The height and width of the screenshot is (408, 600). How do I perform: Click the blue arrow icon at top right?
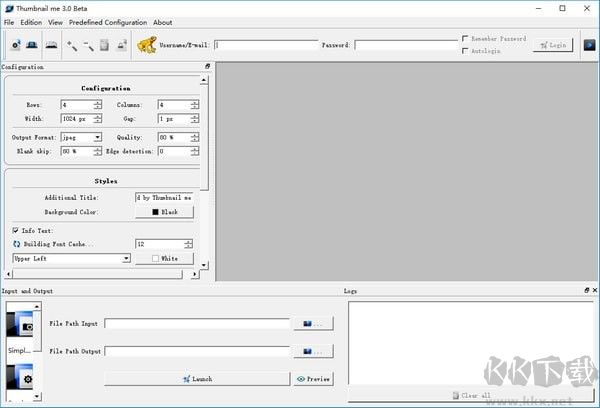tap(590, 45)
